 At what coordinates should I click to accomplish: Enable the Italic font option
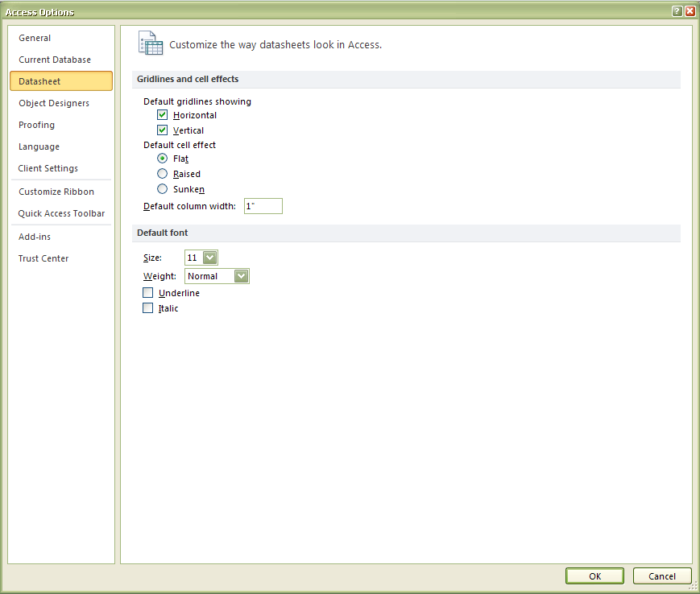[147, 307]
